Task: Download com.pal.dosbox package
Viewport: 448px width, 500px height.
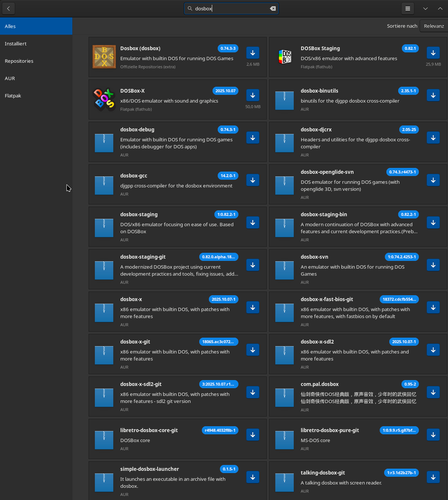Action: (433, 392)
